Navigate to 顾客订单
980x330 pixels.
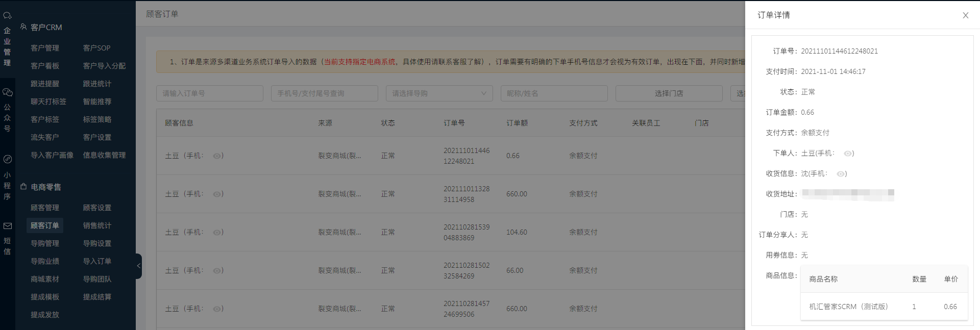coord(45,225)
